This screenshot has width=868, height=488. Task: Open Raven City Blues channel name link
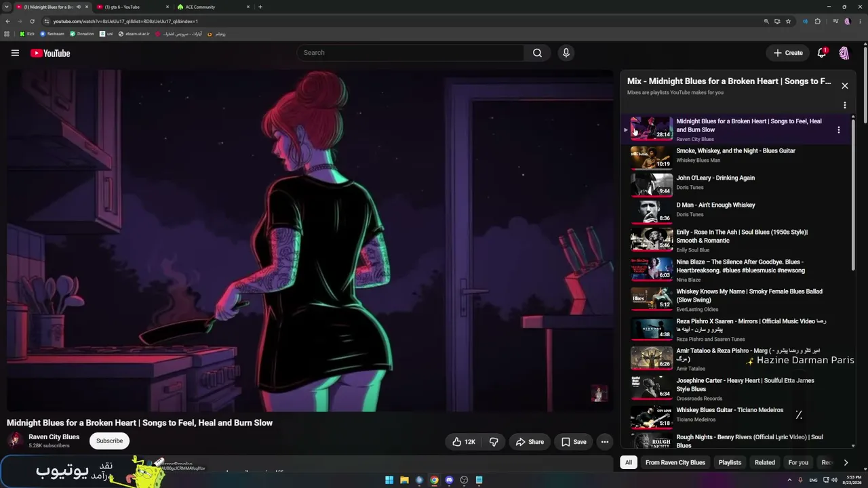click(x=54, y=437)
